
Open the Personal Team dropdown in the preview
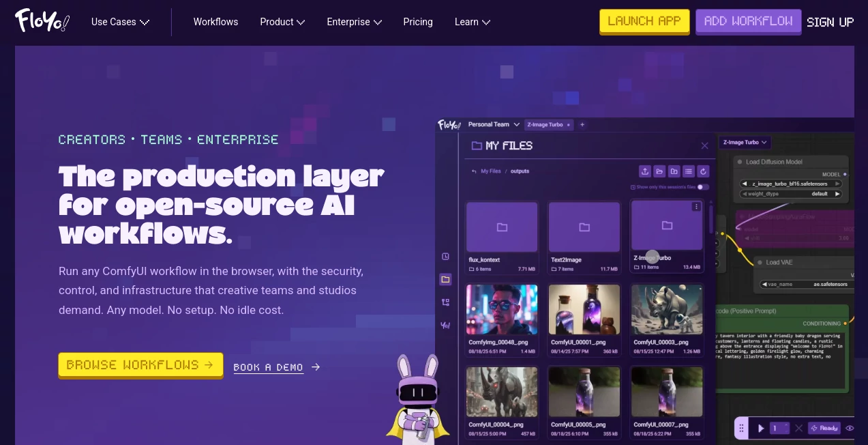coord(494,125)
